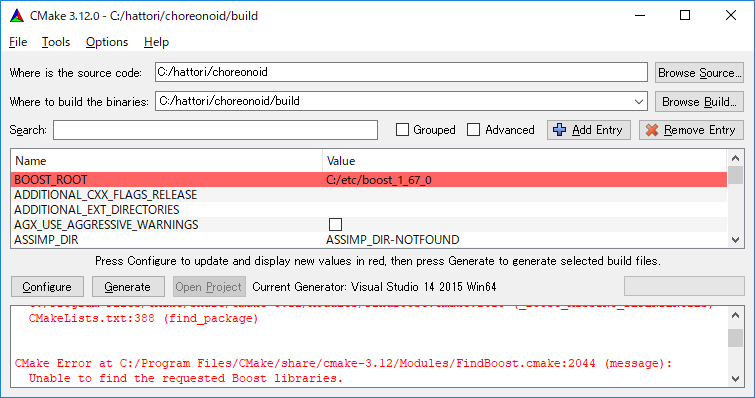
Task: Click the cache list scrollbar up arrow
Action: pyautogui.click(x=735, y=157)
